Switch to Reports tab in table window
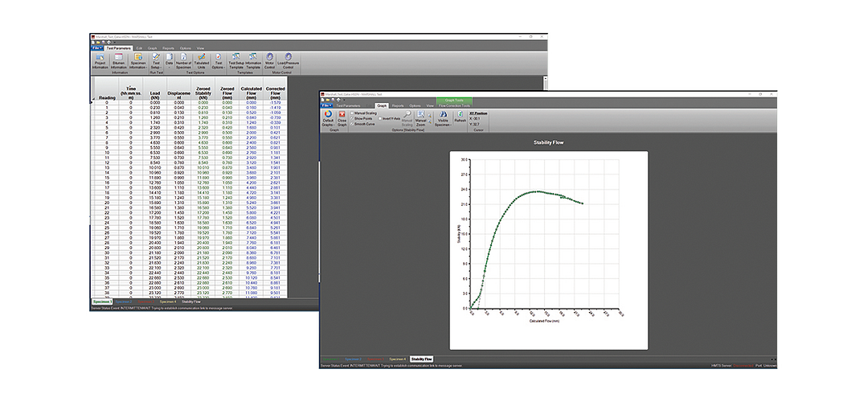 (x=168, y=48)
